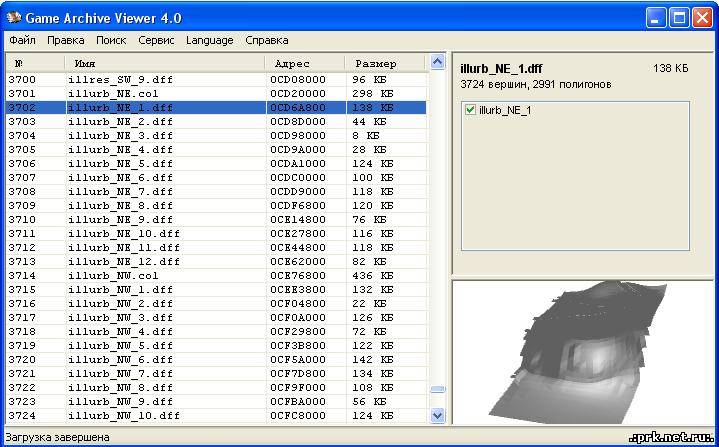Screen dimensions: 719x447
Task: Click the Game Archive Viewer title bar icon
Action: (x=14, y=18)
